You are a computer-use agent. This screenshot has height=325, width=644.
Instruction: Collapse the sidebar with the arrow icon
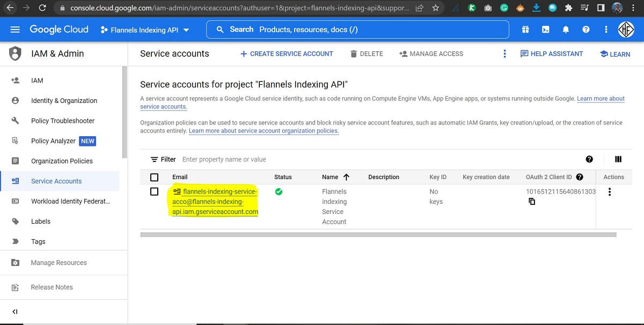coord(14,312)
